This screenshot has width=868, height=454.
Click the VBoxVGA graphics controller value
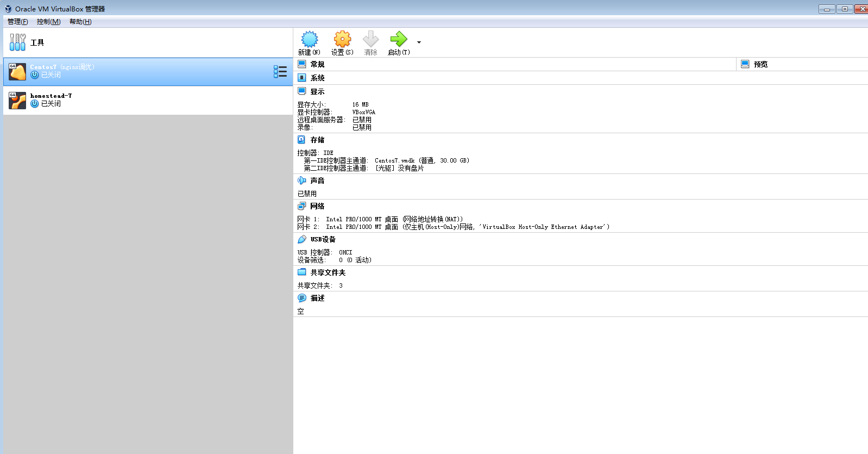[x=364, y=112]
